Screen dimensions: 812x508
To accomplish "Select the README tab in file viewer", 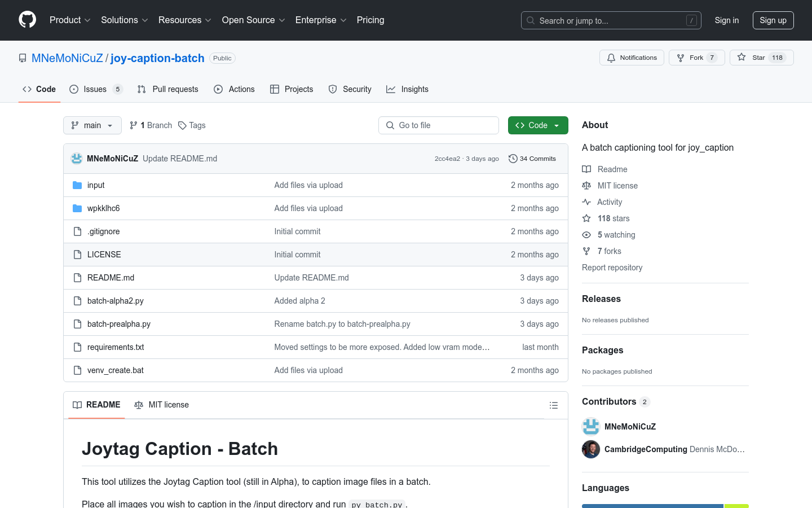I will tap(96, 405).
